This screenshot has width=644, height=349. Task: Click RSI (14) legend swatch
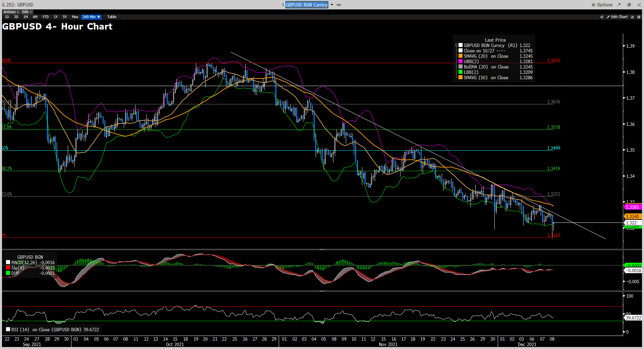(8, 330)
